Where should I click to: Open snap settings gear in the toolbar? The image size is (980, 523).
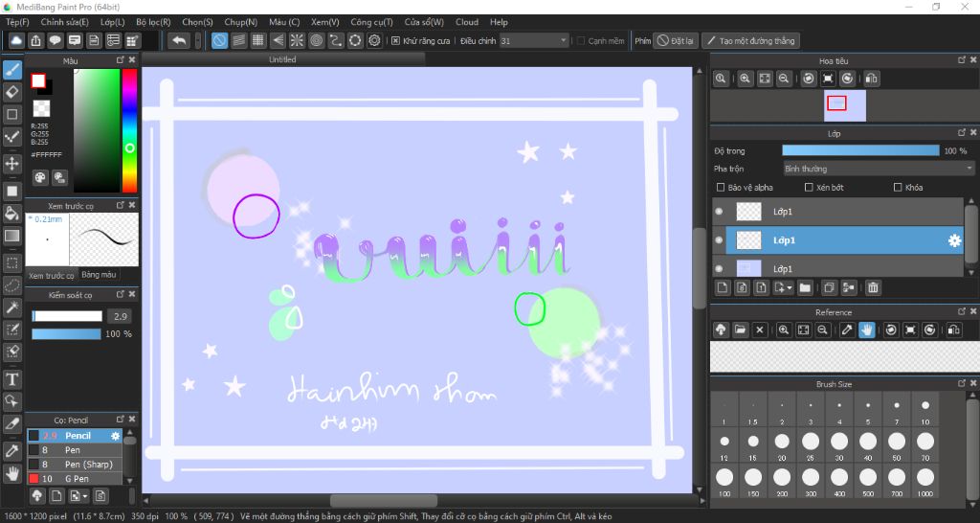pyautogui.click(x=374, y=40)
